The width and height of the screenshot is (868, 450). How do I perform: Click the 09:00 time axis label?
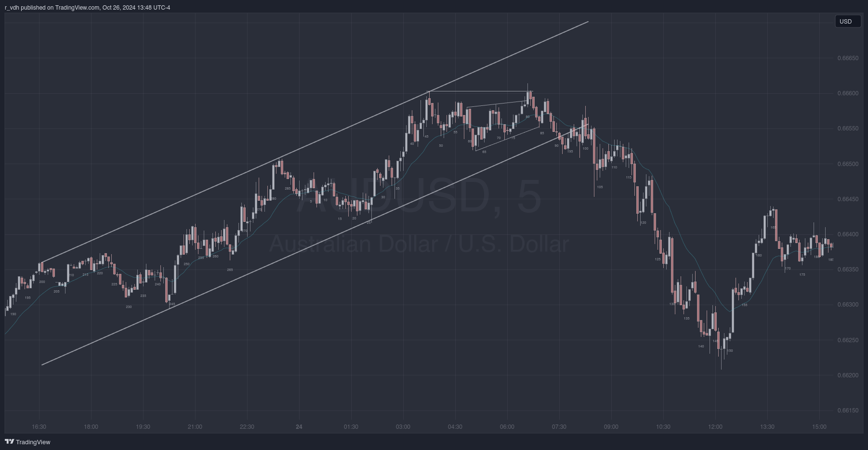tap(611, 427)
